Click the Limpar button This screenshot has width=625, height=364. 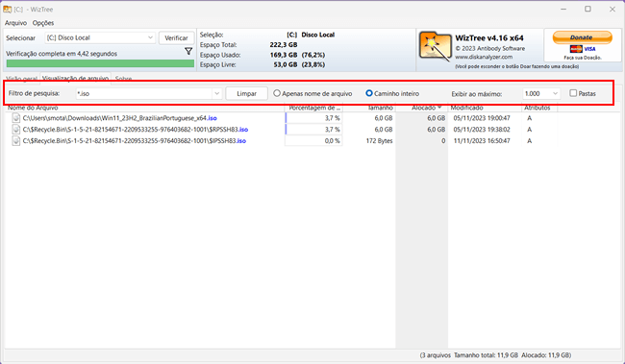pos(246,93)
